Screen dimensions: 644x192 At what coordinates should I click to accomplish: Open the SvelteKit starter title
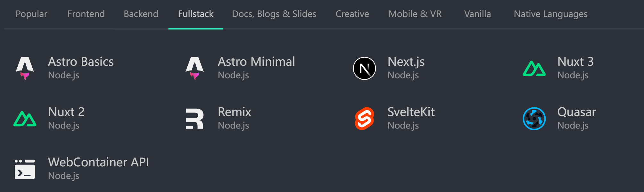click(x=411, y=112)
